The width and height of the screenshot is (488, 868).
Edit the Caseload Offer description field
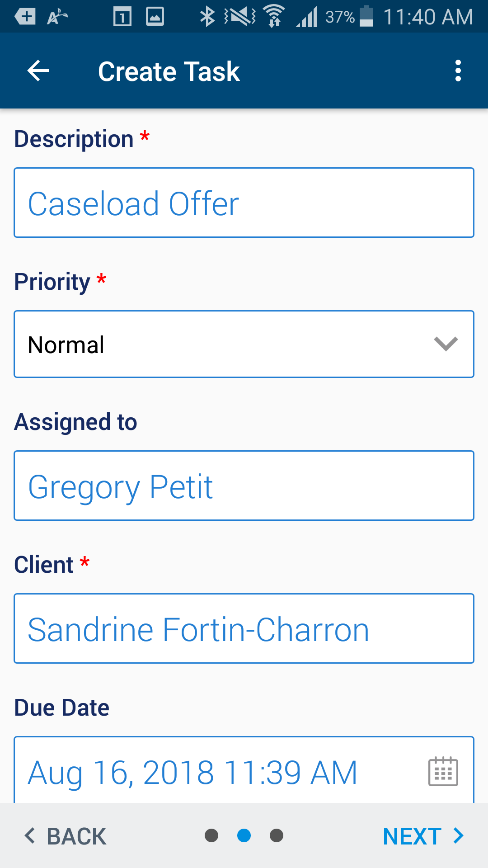(244, 203)
